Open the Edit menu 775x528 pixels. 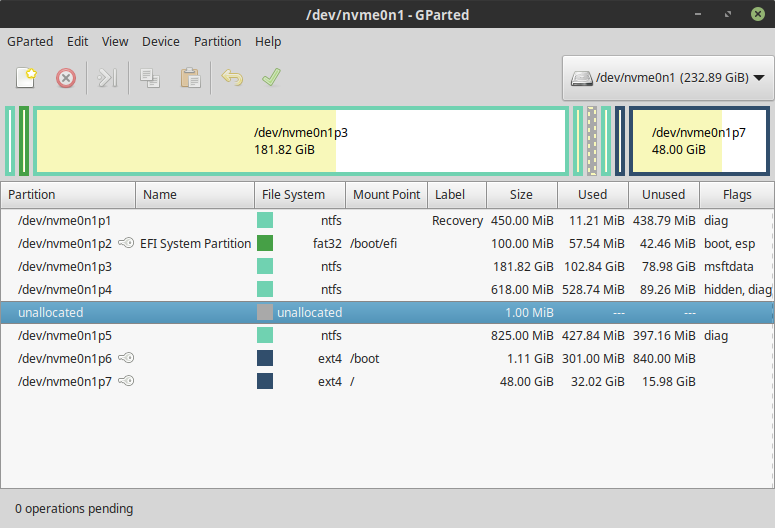click(x=78, y=42)
